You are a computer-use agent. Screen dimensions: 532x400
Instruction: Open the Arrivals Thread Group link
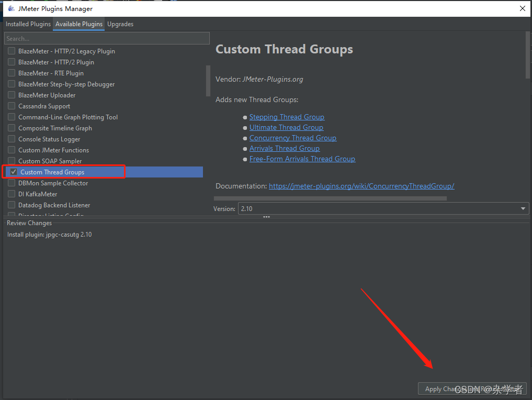(x=284, y=148)
